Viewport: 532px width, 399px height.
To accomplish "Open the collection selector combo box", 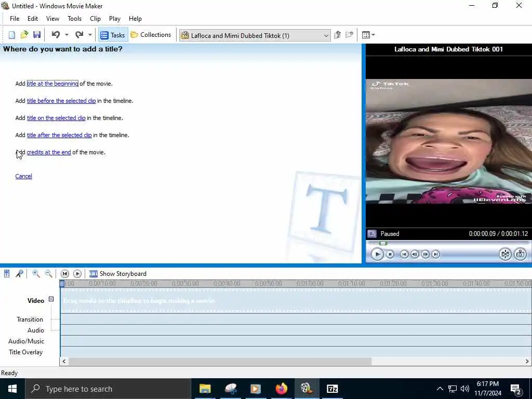I will click(x=255, y=35).
